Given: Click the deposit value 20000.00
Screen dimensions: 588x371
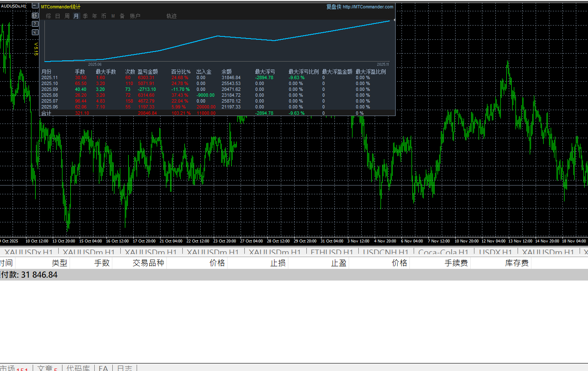Looking at the screenshot, I should pyautogui.click(x=206, y=107).
